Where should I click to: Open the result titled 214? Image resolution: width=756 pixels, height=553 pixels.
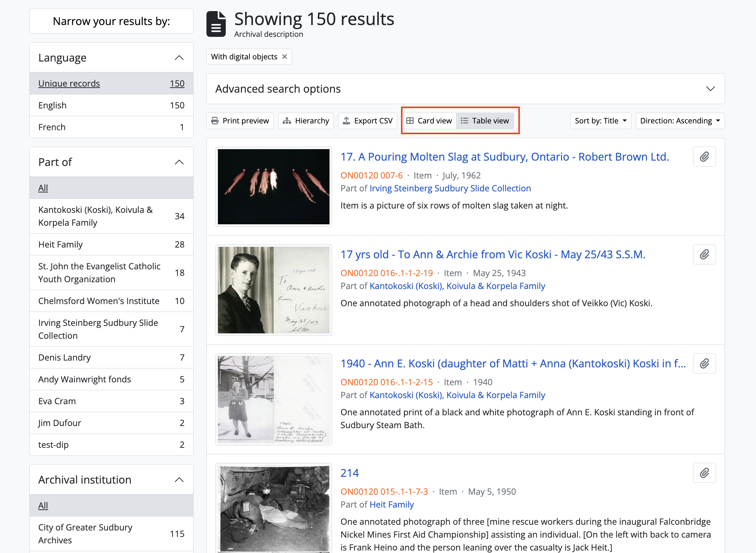[x=349, y=473]
